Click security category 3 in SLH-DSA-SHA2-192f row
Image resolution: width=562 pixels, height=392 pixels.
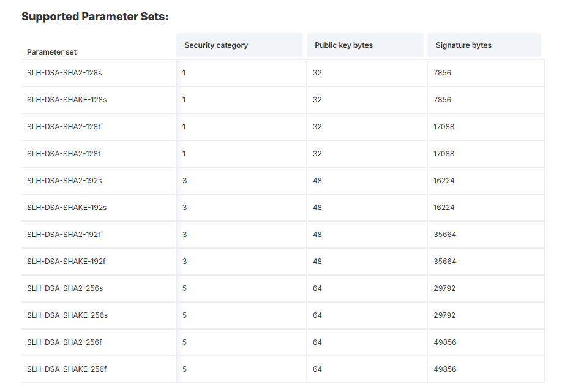(x=185, y=234)
